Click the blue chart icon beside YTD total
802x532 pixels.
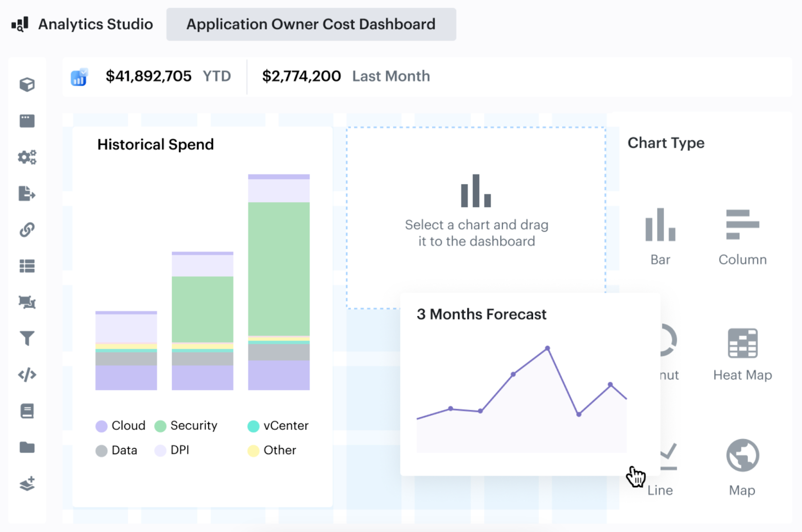click(x=79, y=77)
